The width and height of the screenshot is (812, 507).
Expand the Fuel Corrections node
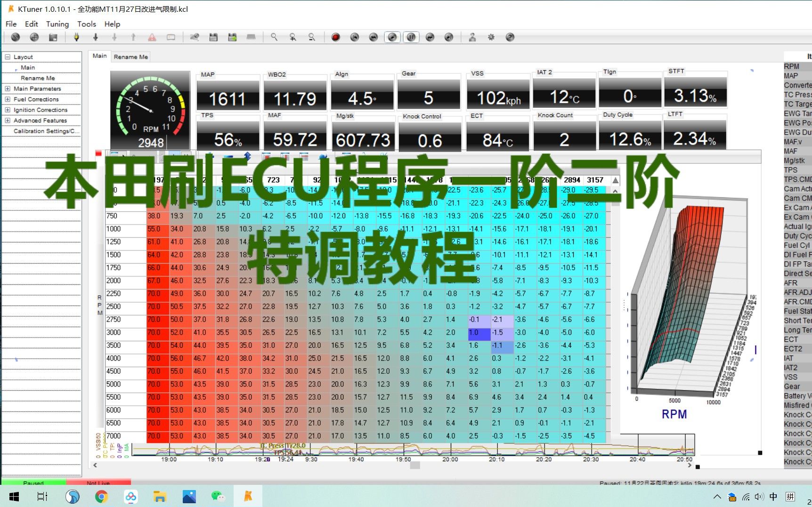(8, 99)
